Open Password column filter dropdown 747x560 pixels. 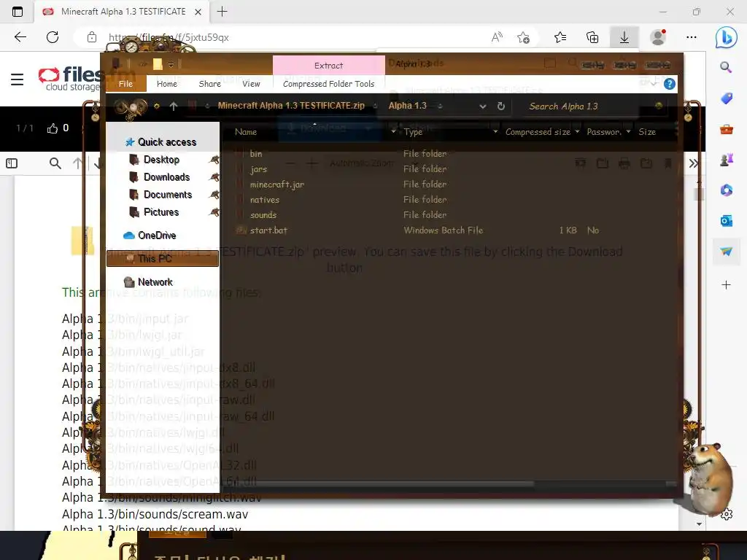coord(628,131)
